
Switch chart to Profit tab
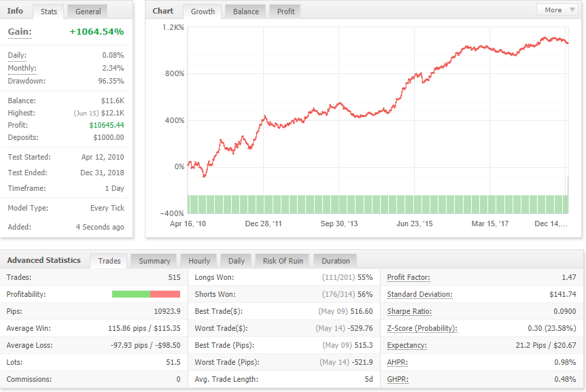286,12
